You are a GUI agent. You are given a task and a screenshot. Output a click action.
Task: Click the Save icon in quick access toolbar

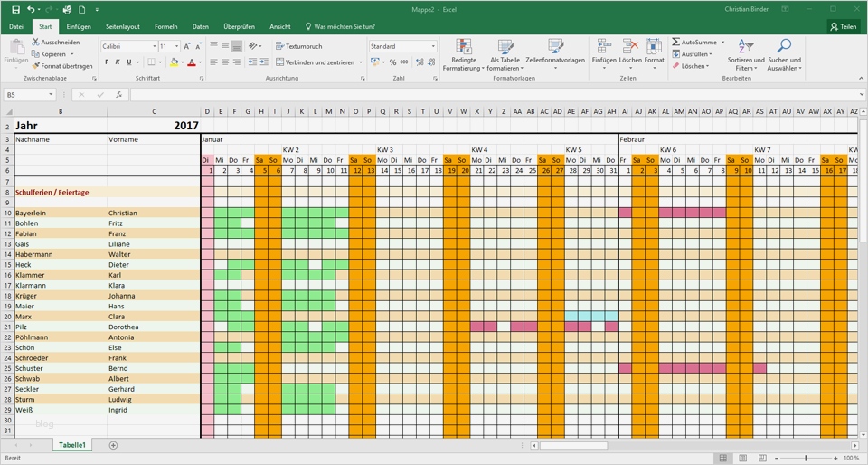pos(15,9)
